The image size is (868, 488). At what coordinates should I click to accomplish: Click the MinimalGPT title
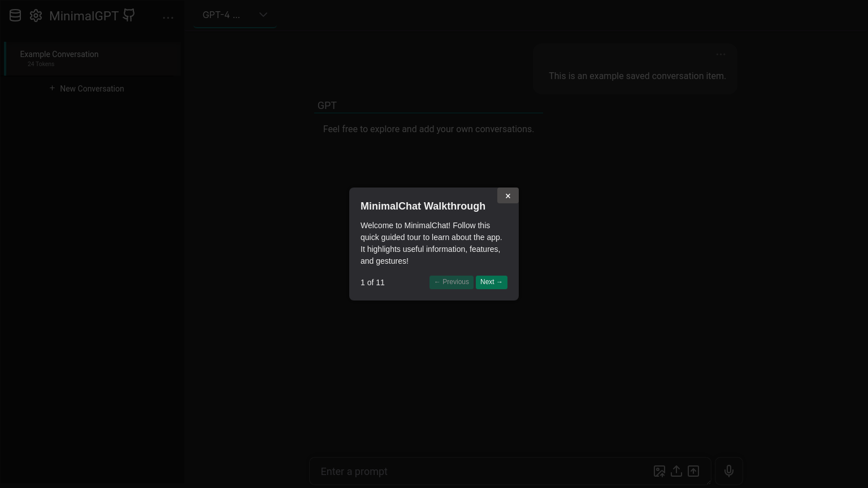[84, 16]
